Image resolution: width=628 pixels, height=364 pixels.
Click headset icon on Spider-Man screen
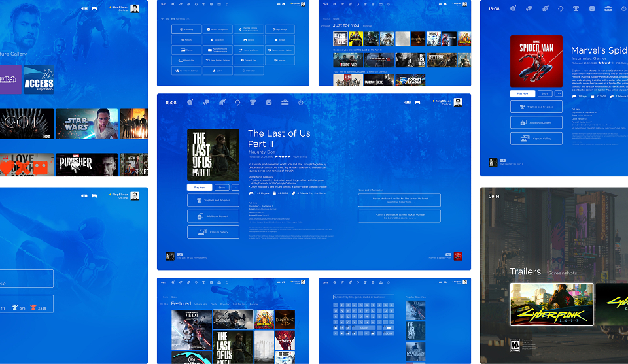(561, 8)
